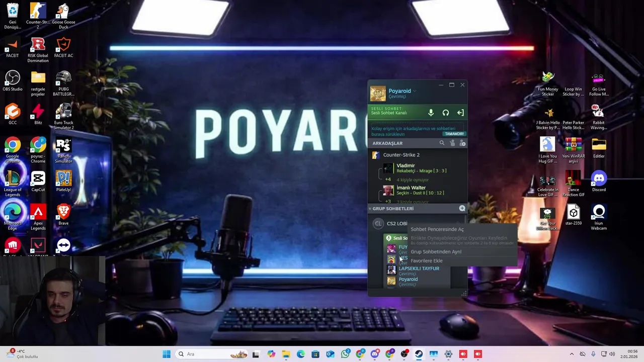Open star-2359 file on desktop

(573, 215)
